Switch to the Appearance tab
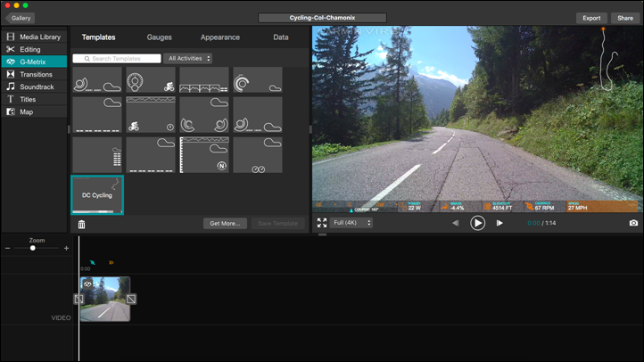Image resolution: width=644 pixels, height=362 pixels. click(x=219, y=37)
